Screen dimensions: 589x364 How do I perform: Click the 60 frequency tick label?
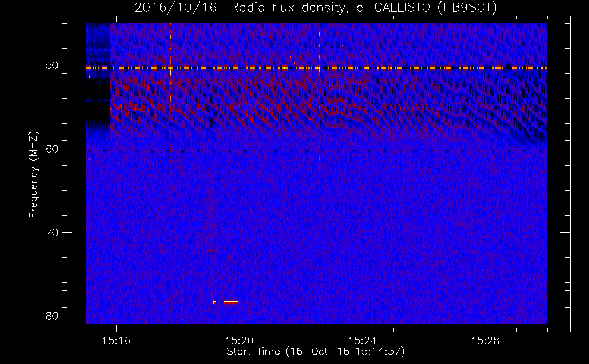[x=52, y=149]
